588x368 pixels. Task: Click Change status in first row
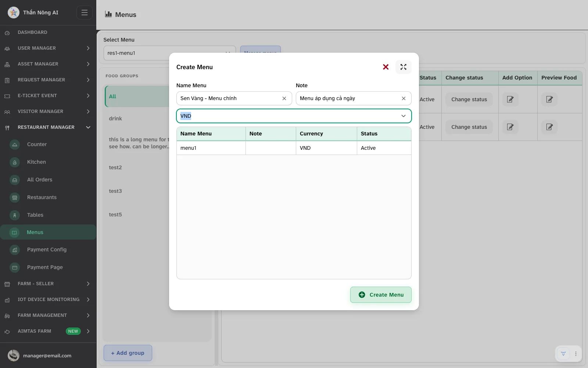[469, 99]
